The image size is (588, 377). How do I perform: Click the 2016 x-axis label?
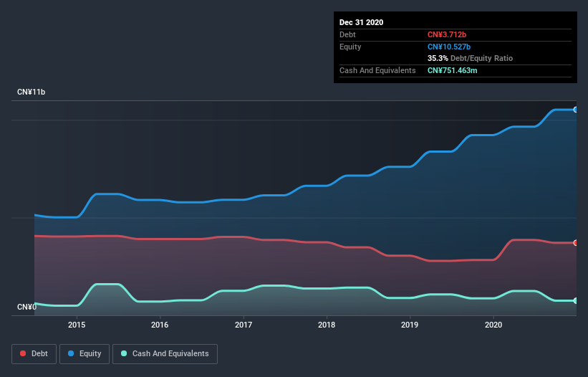point(160,325)
